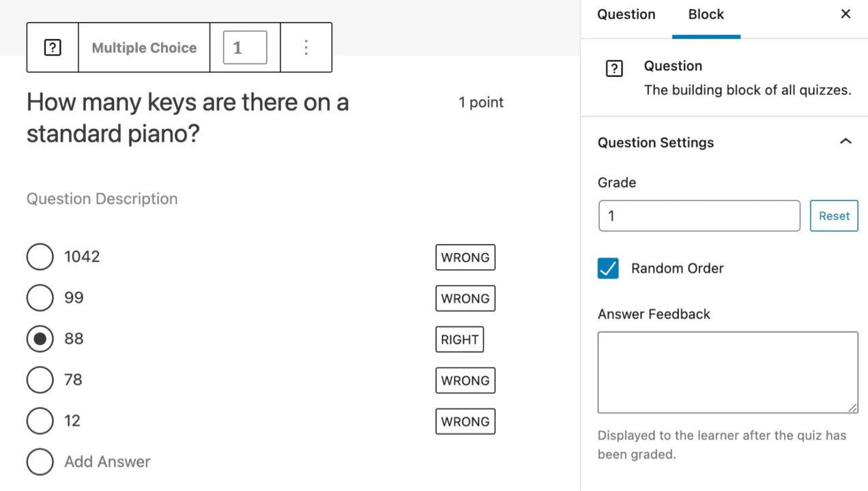This screenshot has height=491, width=868.
Task: Switch to the Question tab
Action: click(x=626, y=14)
